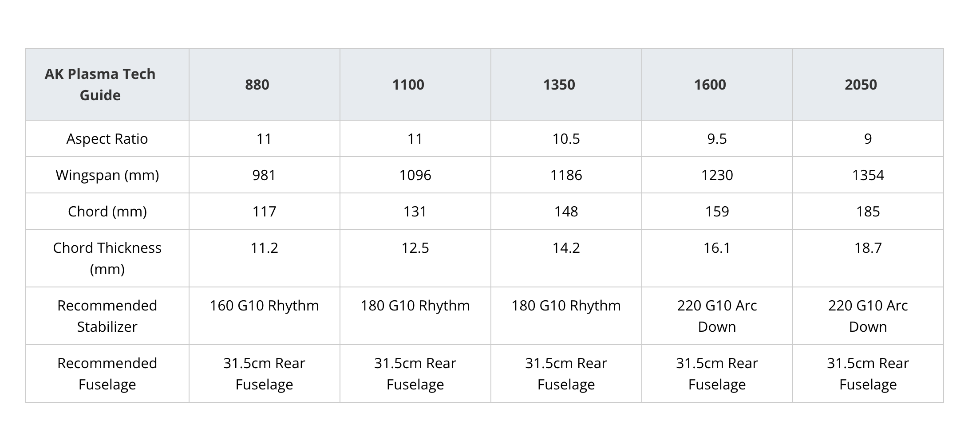
Task: Click the Recommended Stabilizer row label
Action: [x=107, y=316]
